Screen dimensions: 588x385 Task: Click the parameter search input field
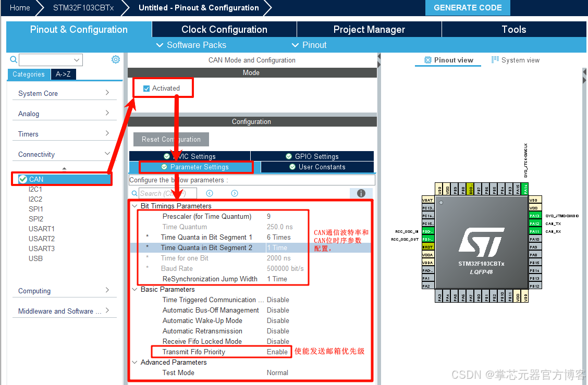coord(168,193)
